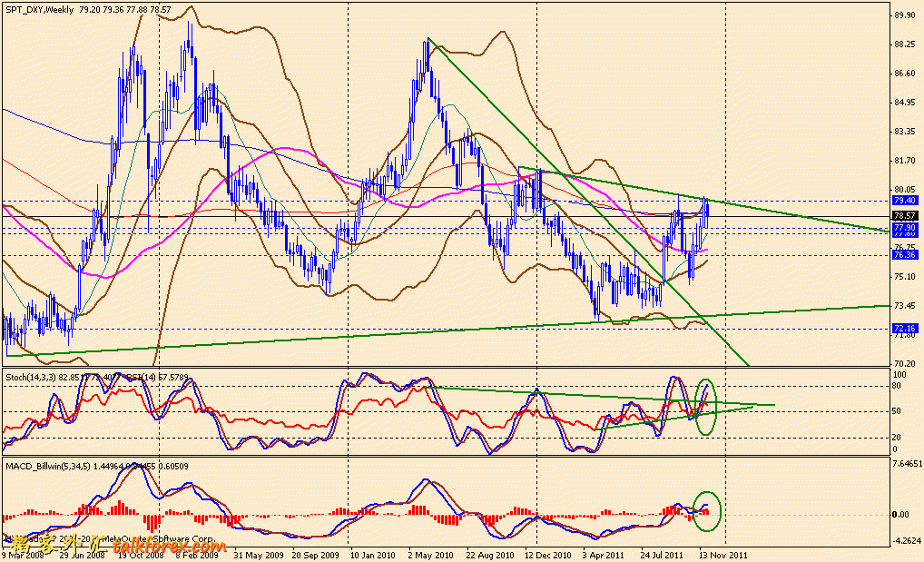Select the 2 May 2010 date label
The image size is (924, 562).
tap(431, 555)
